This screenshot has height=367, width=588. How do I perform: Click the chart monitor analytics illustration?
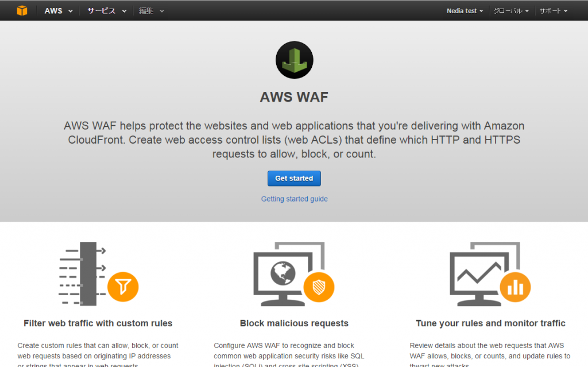click(x=490, y=273)
